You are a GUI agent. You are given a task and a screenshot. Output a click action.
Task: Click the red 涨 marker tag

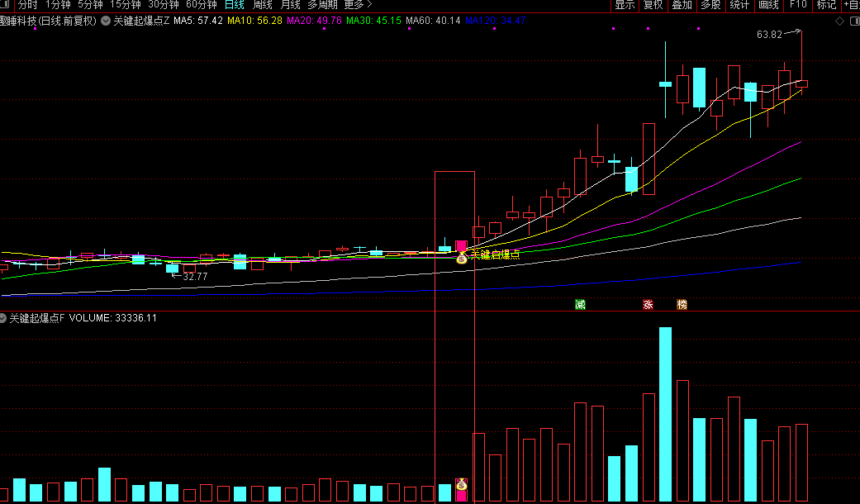[x=648, y=304]
